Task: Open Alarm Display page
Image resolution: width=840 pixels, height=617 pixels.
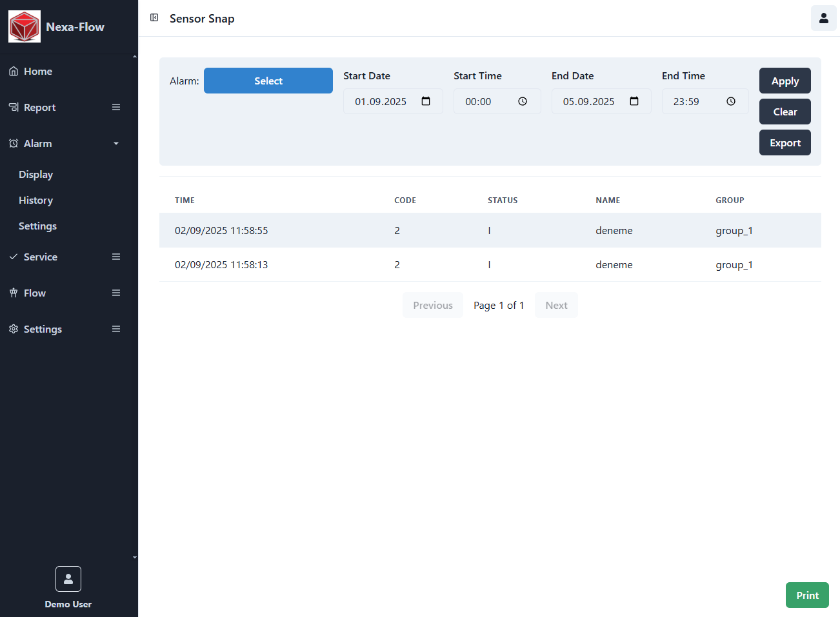Action: pyautogui.click(x=35, y=174)
